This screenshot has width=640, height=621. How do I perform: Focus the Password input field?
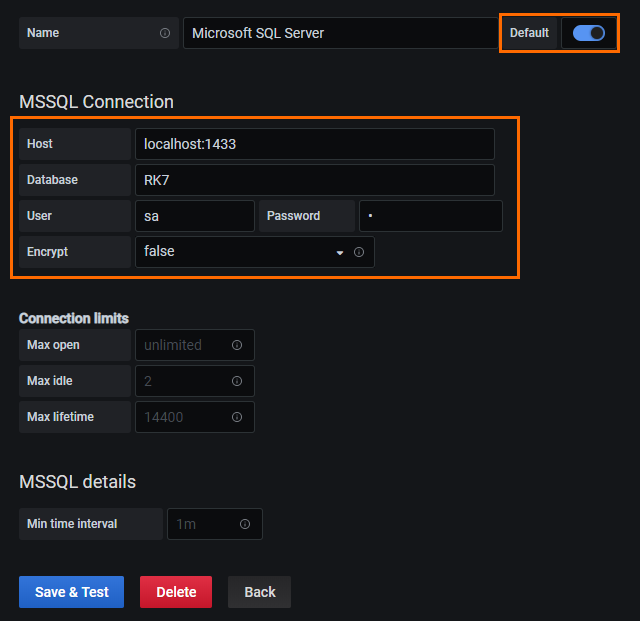pyautogui.click(x=431, y=216)
